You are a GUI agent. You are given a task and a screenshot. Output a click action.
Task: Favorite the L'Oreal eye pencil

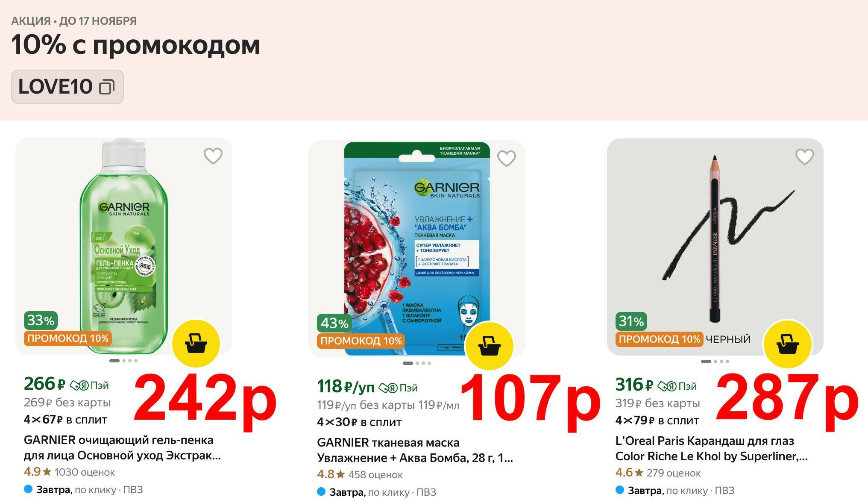804,157
